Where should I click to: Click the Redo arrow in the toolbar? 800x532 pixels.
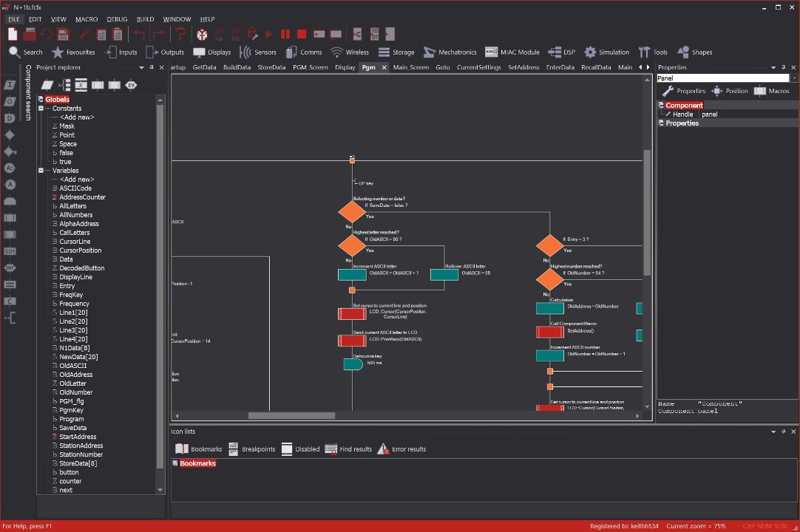tap(158, 34)
